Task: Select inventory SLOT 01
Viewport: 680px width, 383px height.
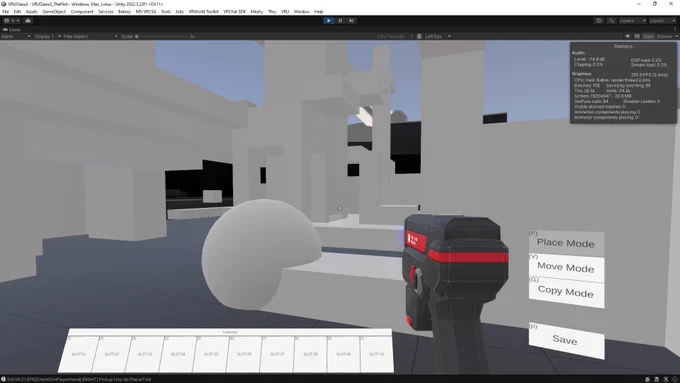Action: click(78, 354)
